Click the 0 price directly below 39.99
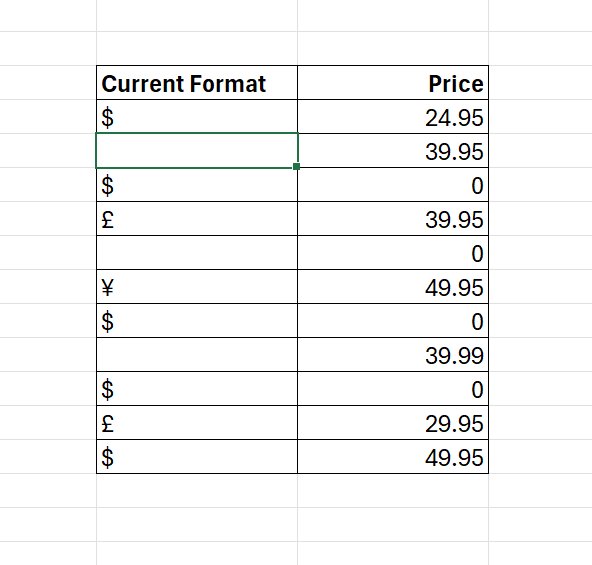This screenshot has width=592, height=565. (x=393, y=389)
